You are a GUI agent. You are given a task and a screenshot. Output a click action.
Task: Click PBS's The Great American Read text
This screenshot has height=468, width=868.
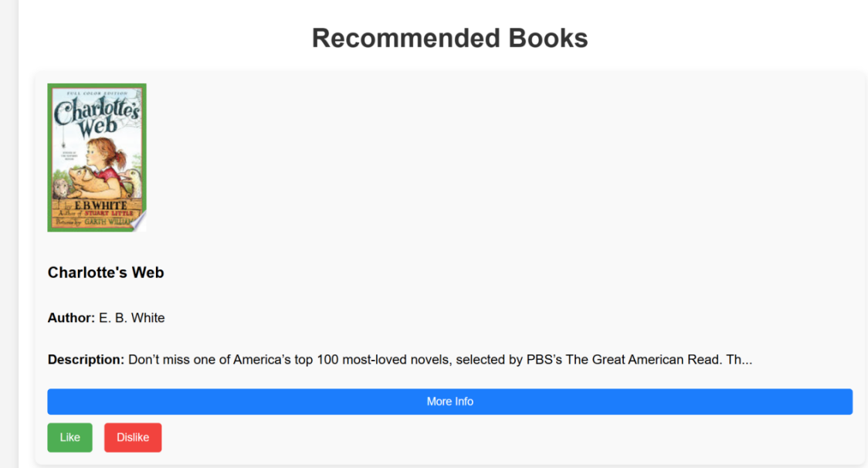[x=624, y=359]
